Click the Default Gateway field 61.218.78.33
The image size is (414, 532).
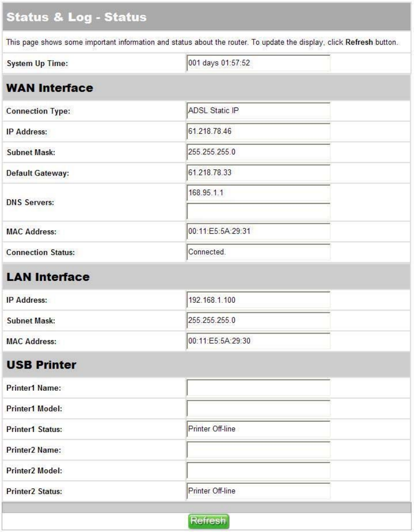(x=258, y=173)
